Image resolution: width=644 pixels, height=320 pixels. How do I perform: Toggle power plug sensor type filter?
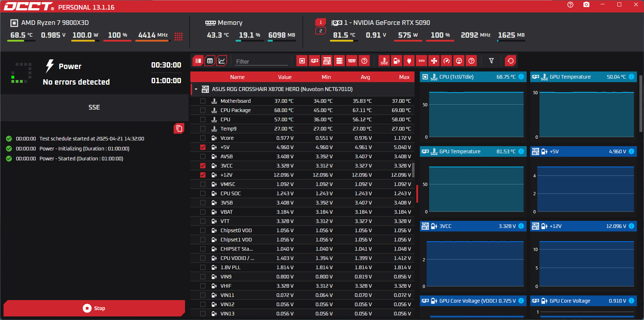[x=409, y=61]
